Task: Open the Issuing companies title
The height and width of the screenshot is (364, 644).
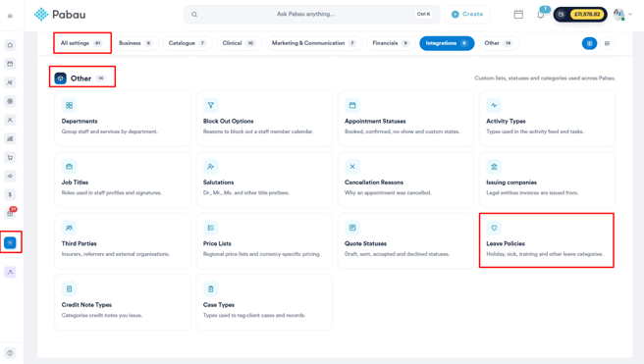Action: (511, 182)
